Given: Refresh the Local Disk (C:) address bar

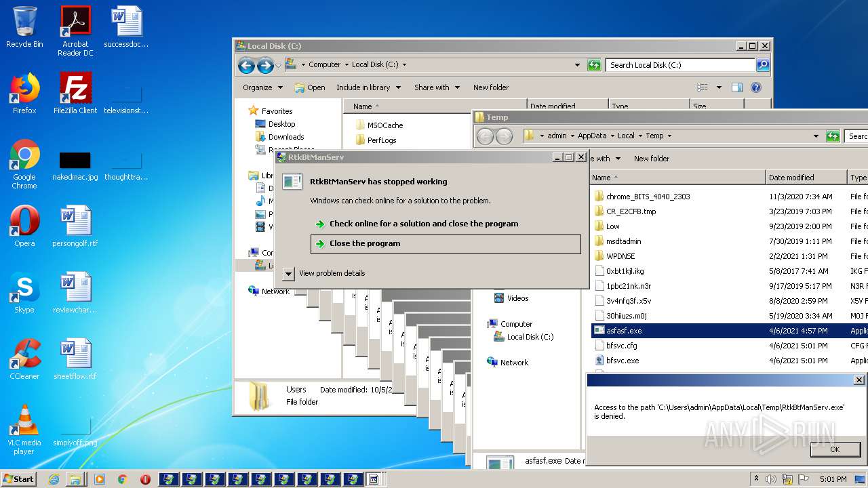Looking at the screenshot, I should pyautogui.click(x=594, y=65).
